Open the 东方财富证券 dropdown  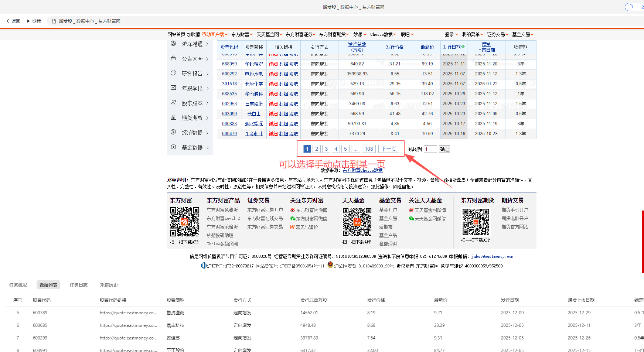300,34
